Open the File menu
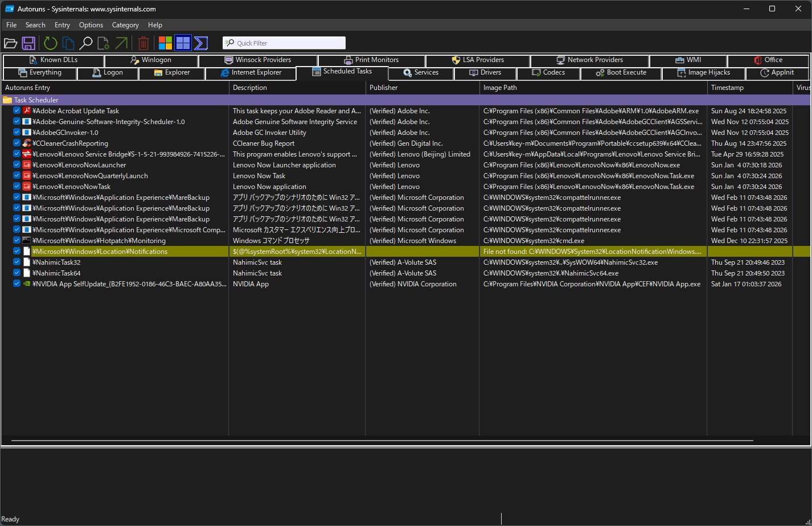Image resolution: width=812 pixels, height=526 pixels. pos(11,25)
